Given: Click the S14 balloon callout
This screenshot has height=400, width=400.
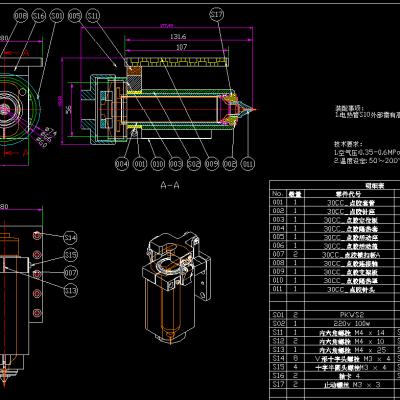Looking at the screenshot, I should click(x=70, y=238).
